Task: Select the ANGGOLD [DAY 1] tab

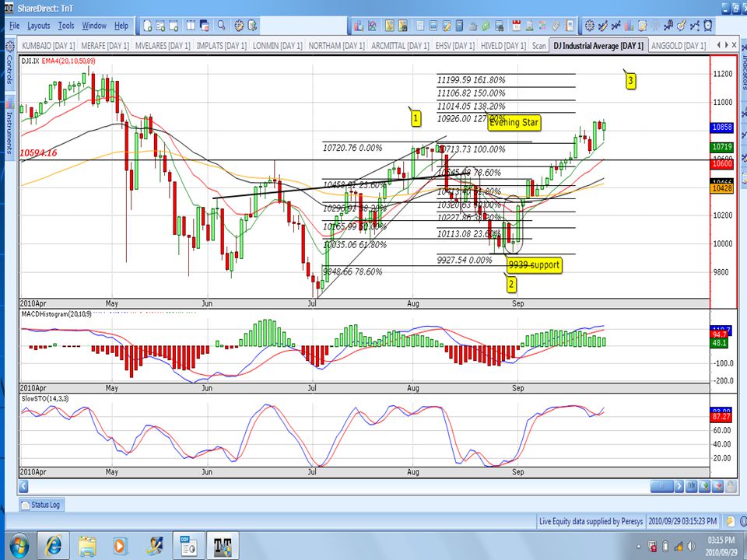Action: 679,46
